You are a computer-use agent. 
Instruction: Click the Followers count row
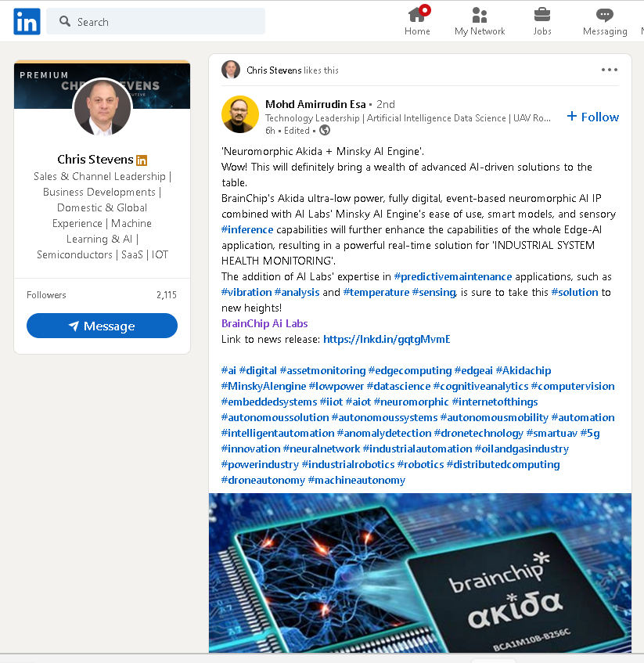[x=102, y=295]
